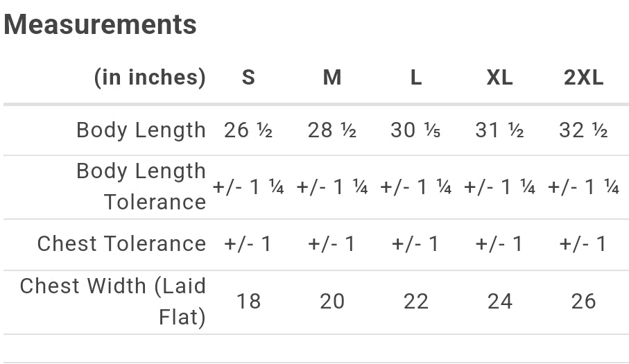Select the "(in inches)" header label

[150, 77]
